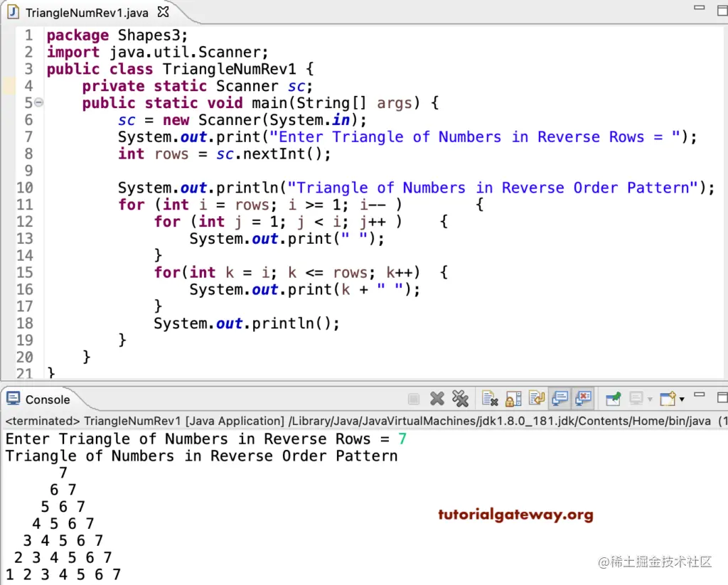Click console output row '1 2 3 4 5 6 7'

[x=63, y=575]
